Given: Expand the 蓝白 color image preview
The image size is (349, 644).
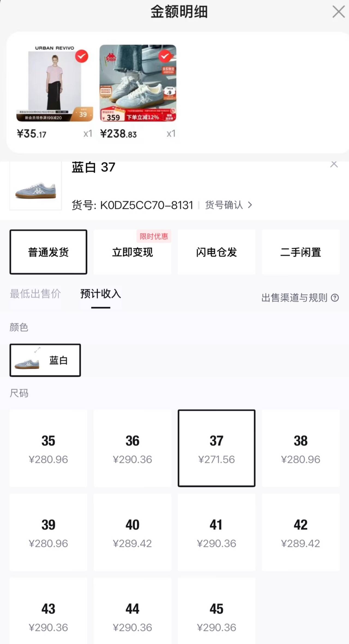Looking at the screenshot, I should tap(37, 350).
